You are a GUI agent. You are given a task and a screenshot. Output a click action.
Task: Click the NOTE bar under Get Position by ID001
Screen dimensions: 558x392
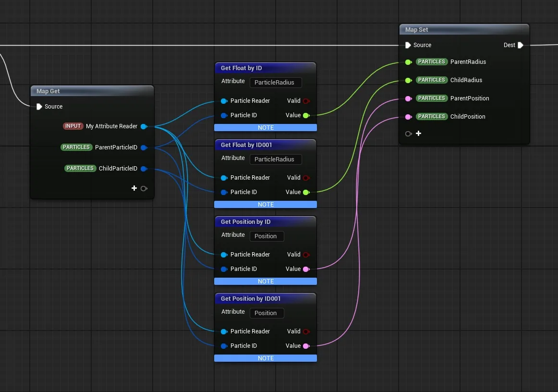click(266, 358)
